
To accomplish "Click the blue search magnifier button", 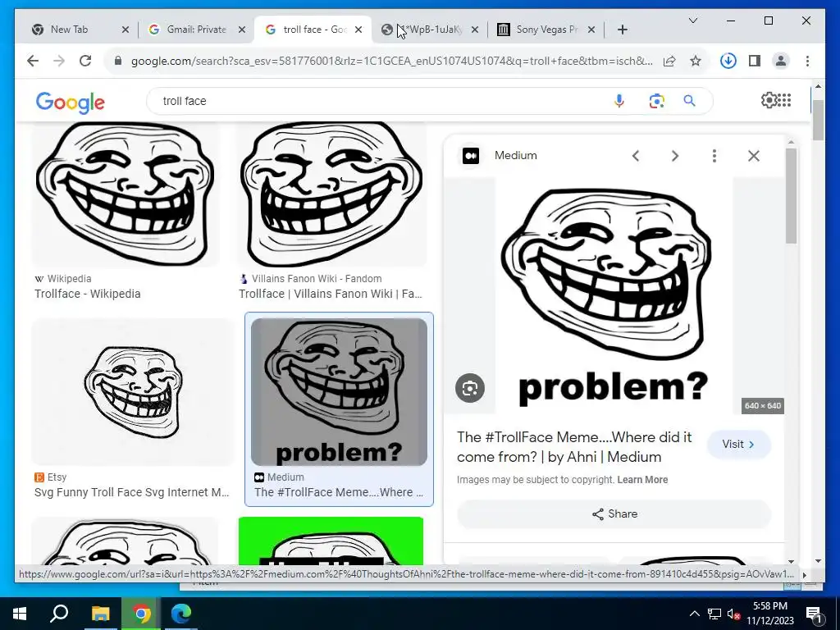I will pos(689,101).
